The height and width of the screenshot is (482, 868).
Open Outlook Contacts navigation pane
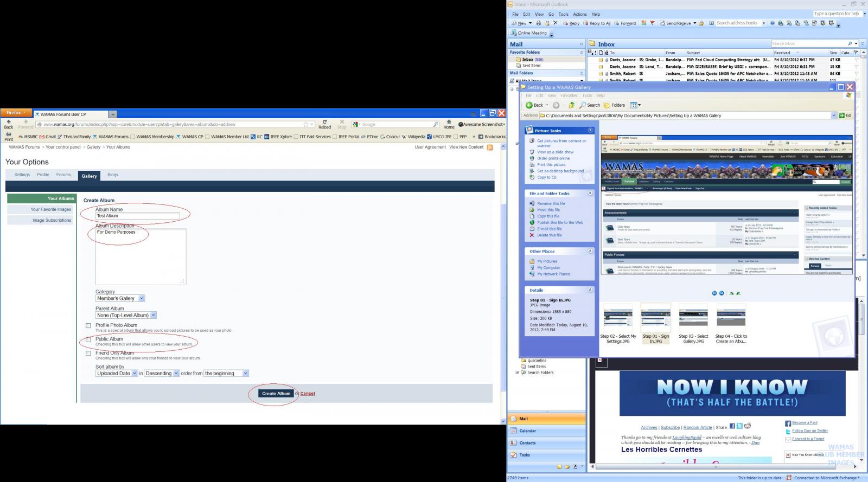pyautogui.click(x=547, y=443)
